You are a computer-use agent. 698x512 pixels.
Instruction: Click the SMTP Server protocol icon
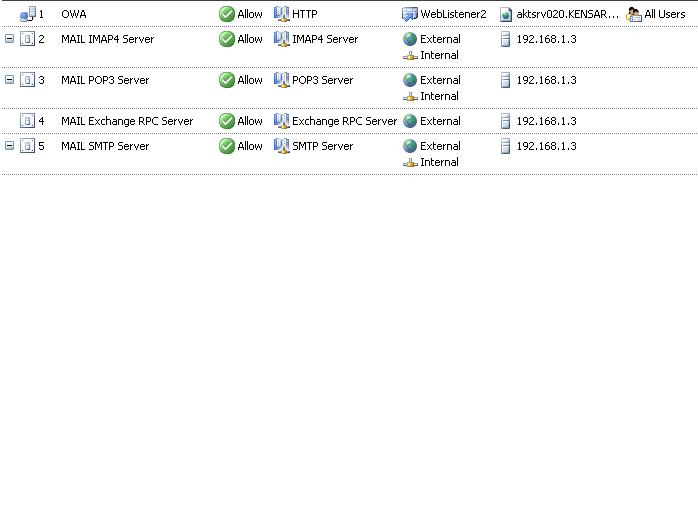point(281,146)
